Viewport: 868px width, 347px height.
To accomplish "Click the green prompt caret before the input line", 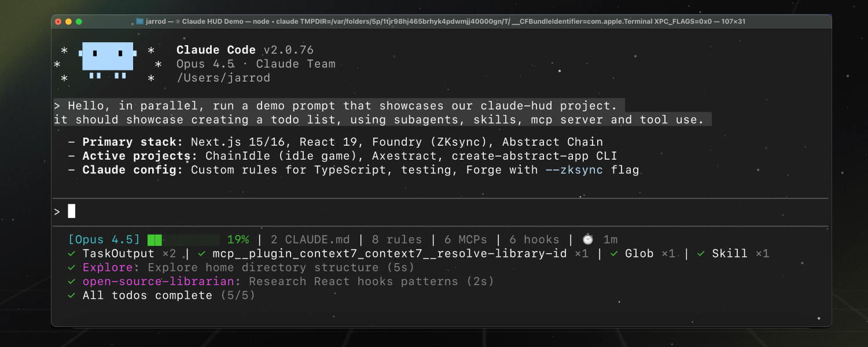I will tap(57, 211).
